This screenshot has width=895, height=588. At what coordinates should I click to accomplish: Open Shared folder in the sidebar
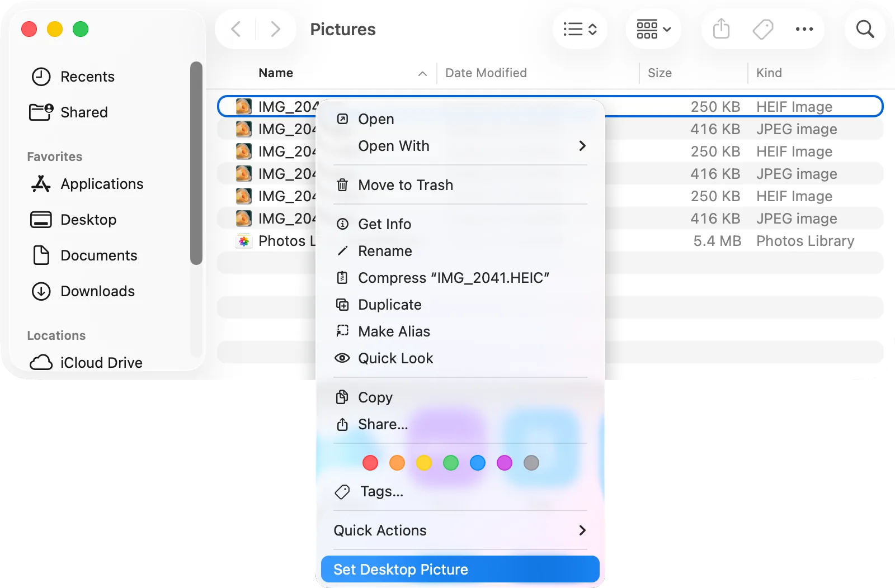pyautogui.click(x=68, y=112)
